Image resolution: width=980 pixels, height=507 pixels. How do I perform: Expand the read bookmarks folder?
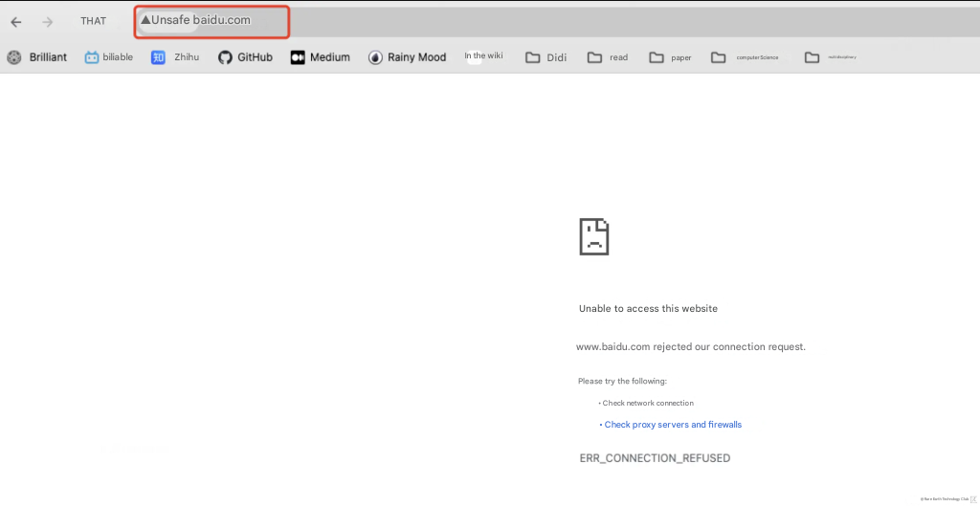coord(608,57)
